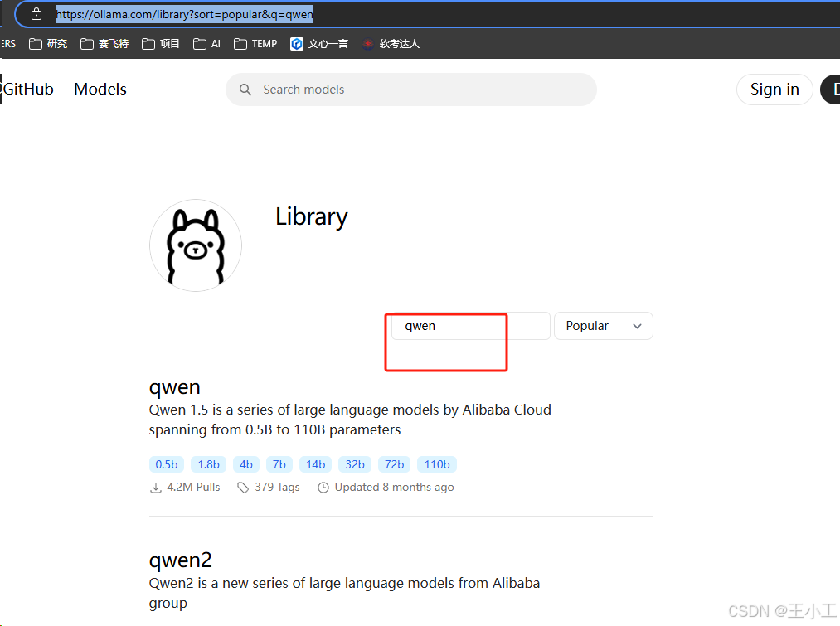
Task: Open the 软考达人 bookmark
Action: coord(391,44)
